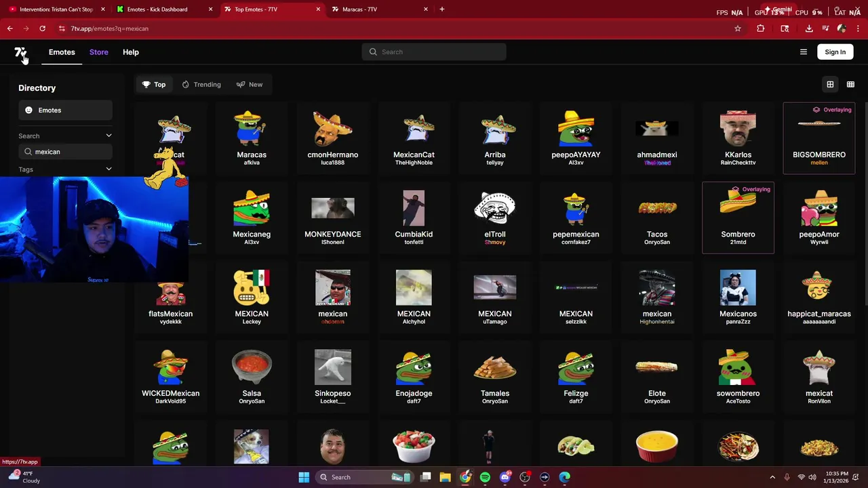Open the Chrome profile avatar
The width and height of the screenshot is (868, 488).
coord(842,28)
